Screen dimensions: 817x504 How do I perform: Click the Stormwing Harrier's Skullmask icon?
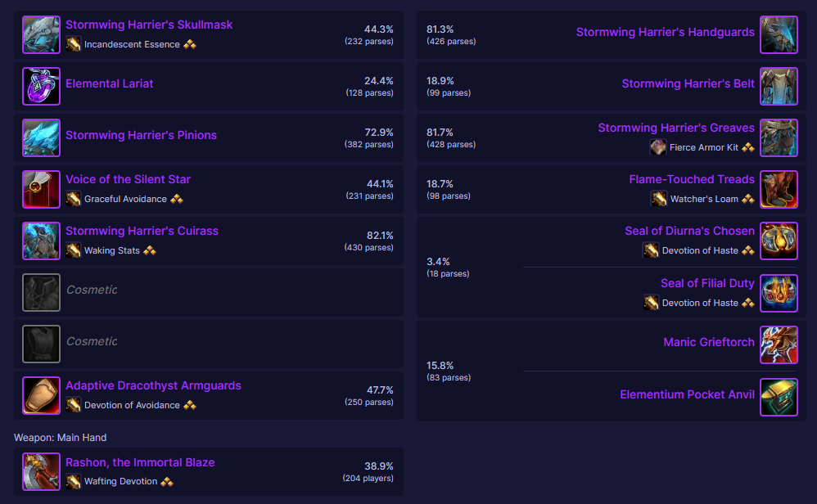click(41, 35)
